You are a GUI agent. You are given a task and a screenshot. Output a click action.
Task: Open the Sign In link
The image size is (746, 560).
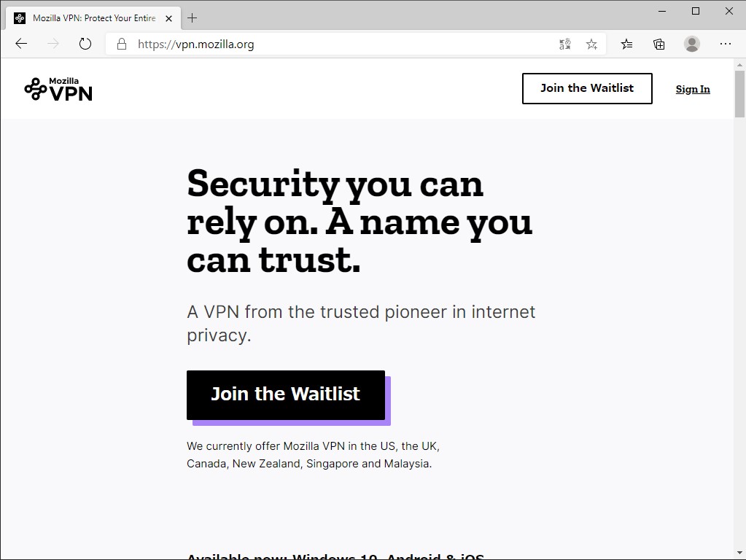[692, 89]
